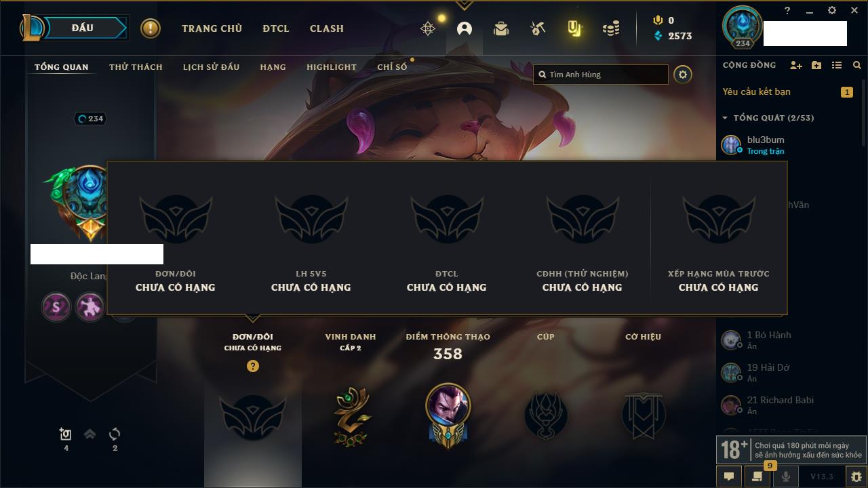Click the Tìm Anh Hùng search field
Viewport: 868px width, 488px height.
click(x=601, y=75)
